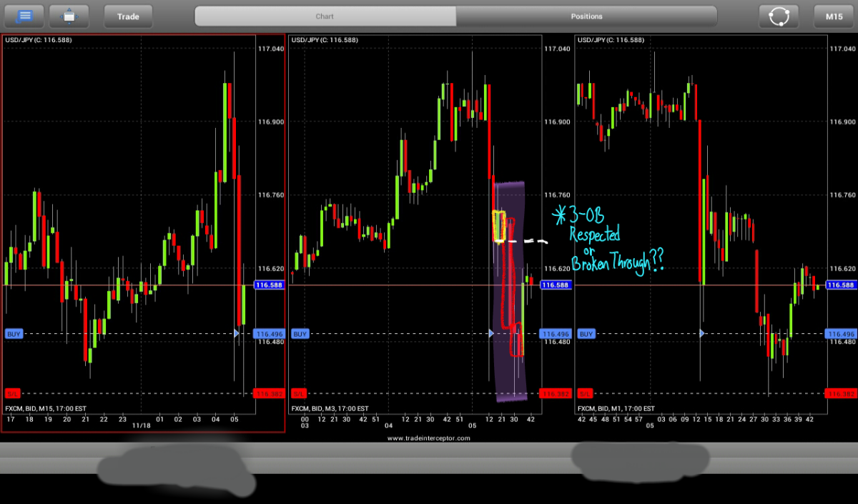Click 116.382 stop price tag on M1 chart
Image resolution: width=858 pixels, height=504 pixels.
pos(842,393)
